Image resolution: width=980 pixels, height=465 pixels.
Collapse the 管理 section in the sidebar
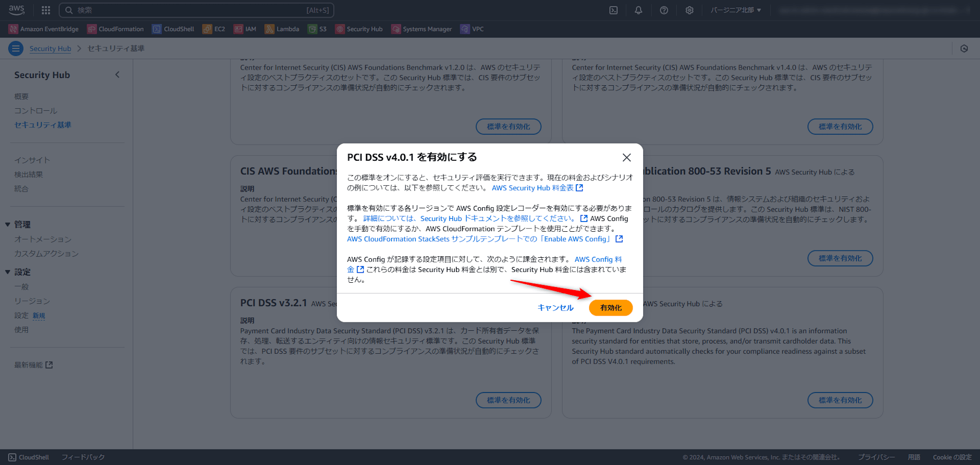[x=8, y=224]
